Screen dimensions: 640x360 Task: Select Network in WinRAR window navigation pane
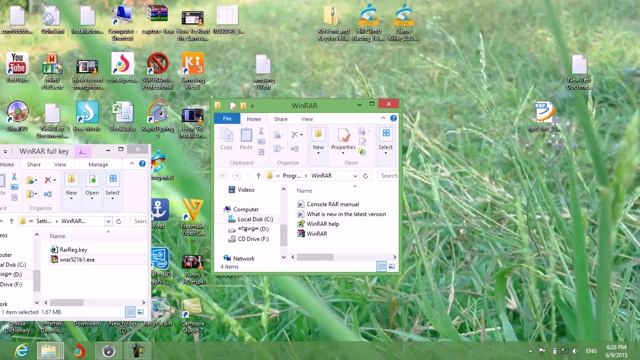point(239,258)
